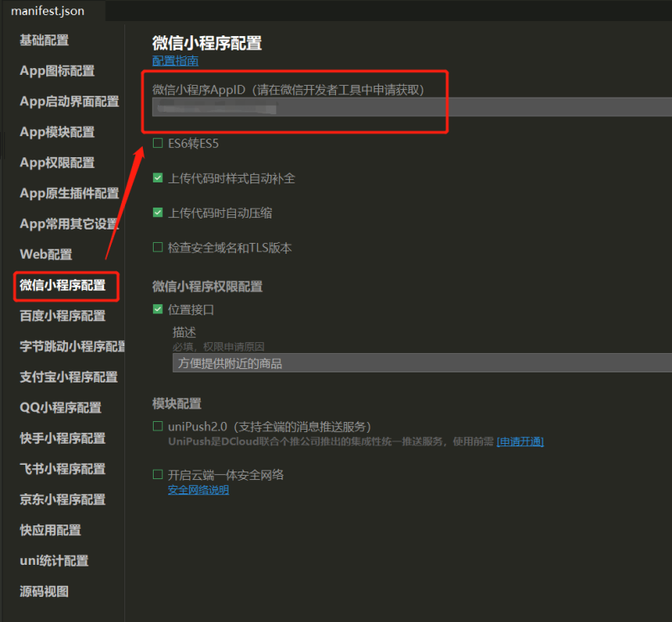Open 百度小程序配置 section
Image resolution: width=672 pixels, height=622 pixels.
tap(62, 316)
